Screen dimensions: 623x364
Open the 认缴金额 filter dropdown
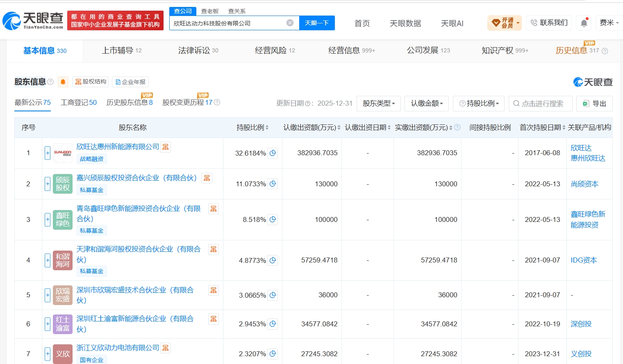click(427, 104)
